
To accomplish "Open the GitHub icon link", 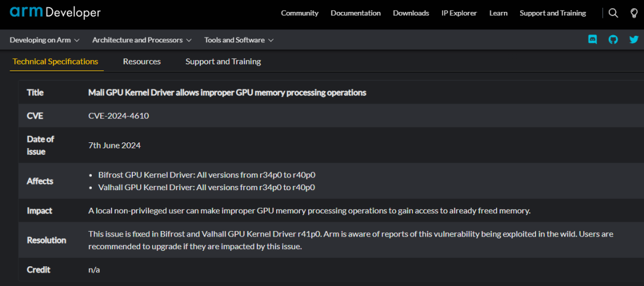I will (x=613, y=40).
